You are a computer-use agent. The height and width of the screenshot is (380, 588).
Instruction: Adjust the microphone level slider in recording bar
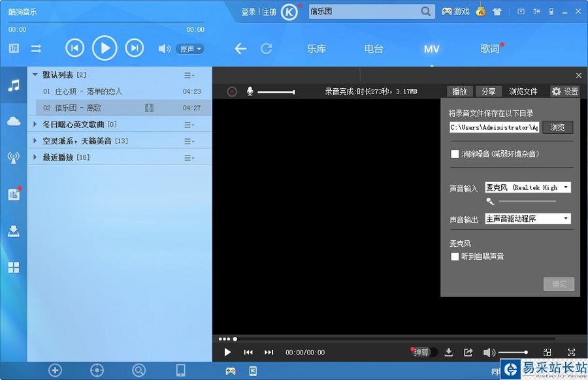click(x=276, y=92)
